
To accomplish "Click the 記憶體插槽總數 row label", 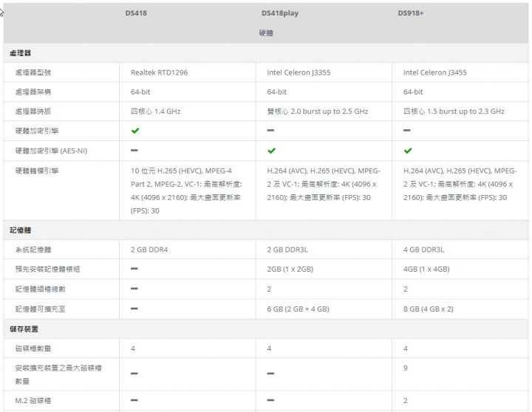I will (x=41, y=289).
